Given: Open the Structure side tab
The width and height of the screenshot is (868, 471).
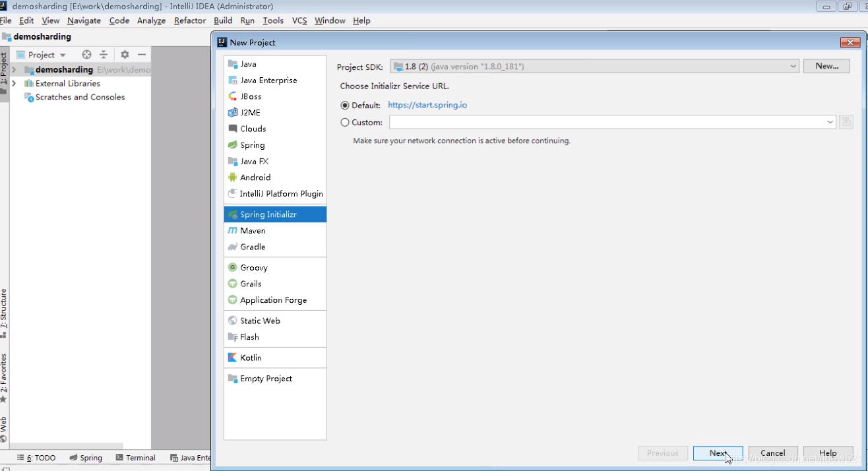Looking at the screenshot, I should tap(4, 313).
